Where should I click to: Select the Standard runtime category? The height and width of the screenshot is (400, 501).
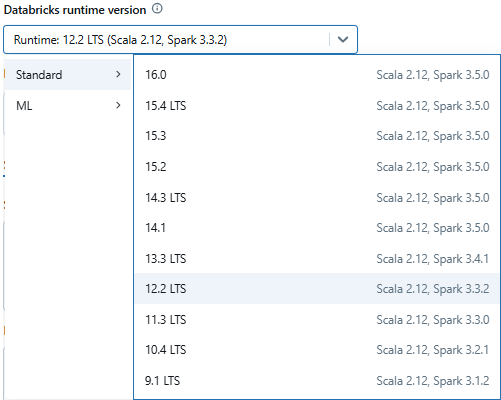point(68,75)
